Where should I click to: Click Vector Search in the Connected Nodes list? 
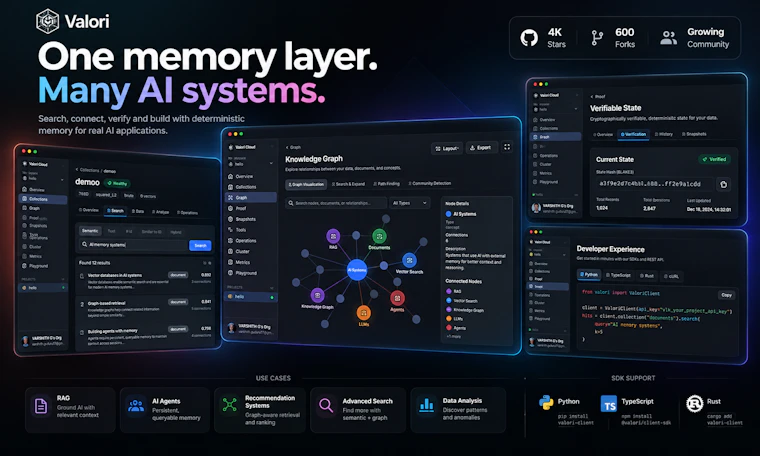click(462, 300)
